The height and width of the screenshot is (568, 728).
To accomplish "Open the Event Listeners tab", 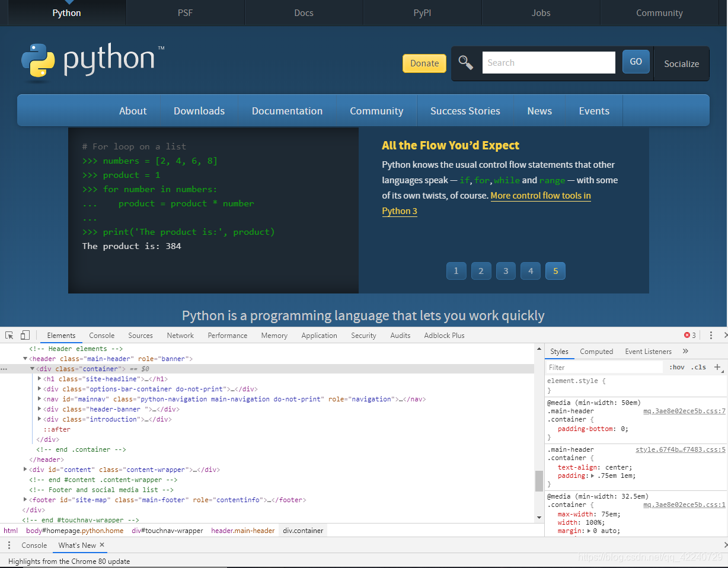I will [649, 351].
